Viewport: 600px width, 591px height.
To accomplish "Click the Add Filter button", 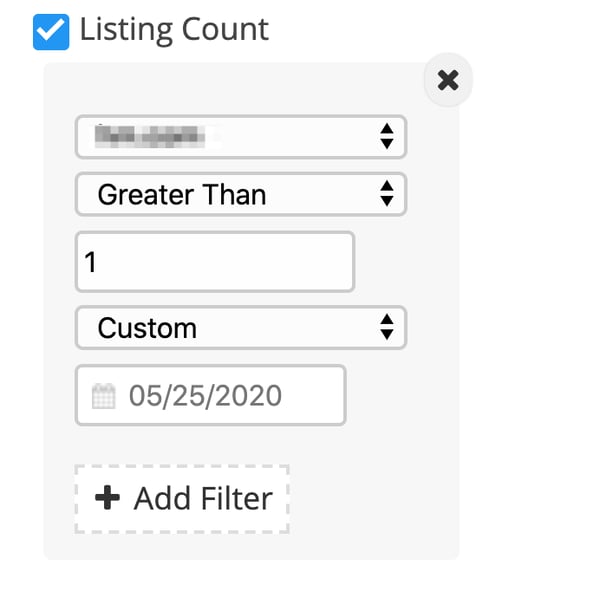I will [x=182, y=499].
